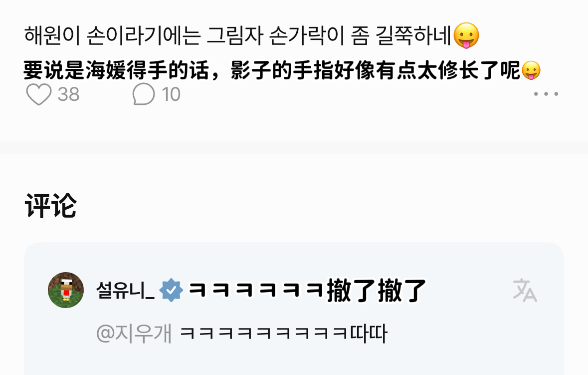Image resolution: width=588 pixels, height=375 pixels.
Task: Tap the tongue-out emoji after 길쭉하네
Action: coord(466,35)
